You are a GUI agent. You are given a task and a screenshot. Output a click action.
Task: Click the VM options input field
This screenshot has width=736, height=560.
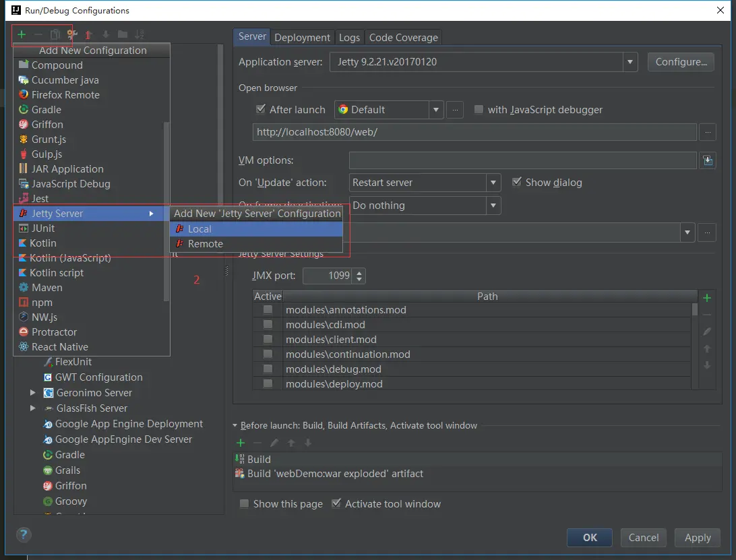[x=522, y=160]
